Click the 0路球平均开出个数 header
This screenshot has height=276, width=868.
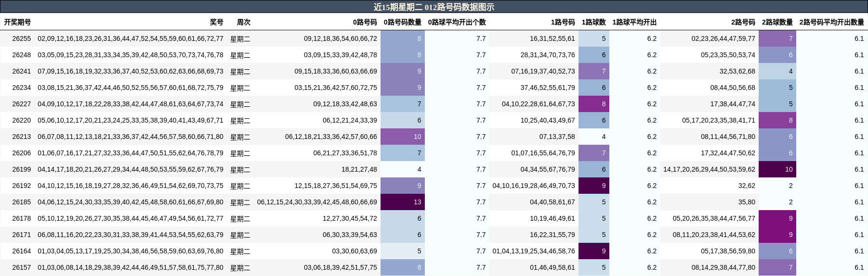(x=457, y=22)
